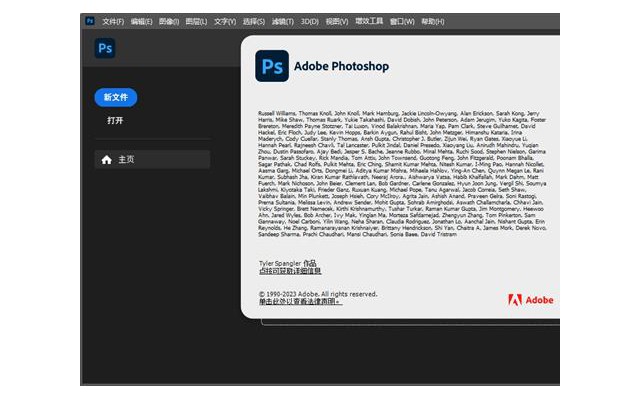The image size is (640, 400).
Task: Click the © 1990-2023 Adobe copyright text
Action: pos(318,294)
